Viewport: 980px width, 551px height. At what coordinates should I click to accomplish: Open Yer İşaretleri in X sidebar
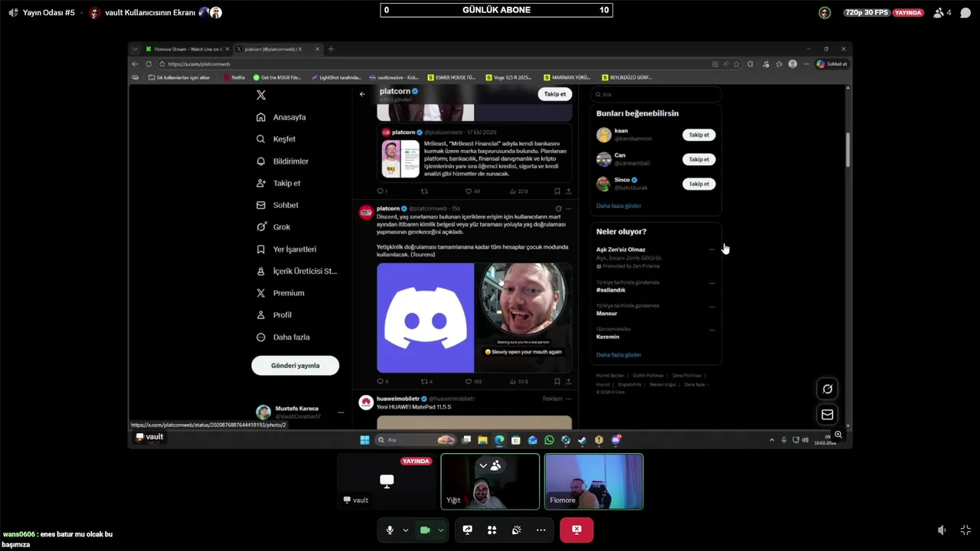(x=286, y=249)
